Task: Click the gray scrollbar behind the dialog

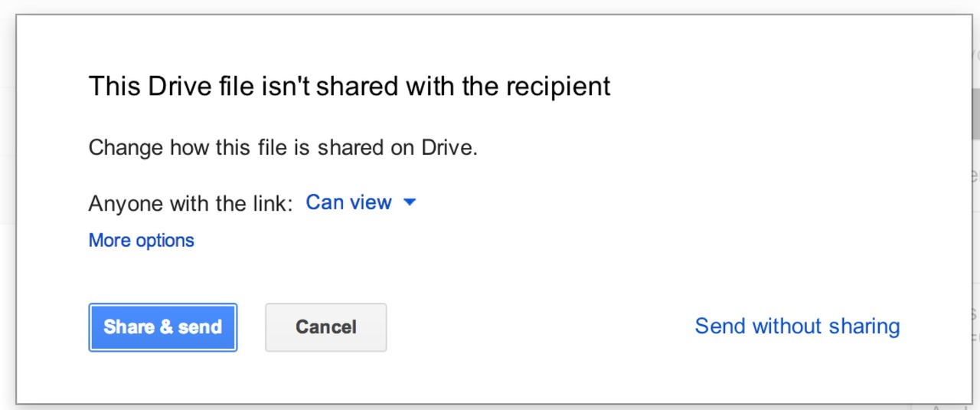Action: click(975, 113)
